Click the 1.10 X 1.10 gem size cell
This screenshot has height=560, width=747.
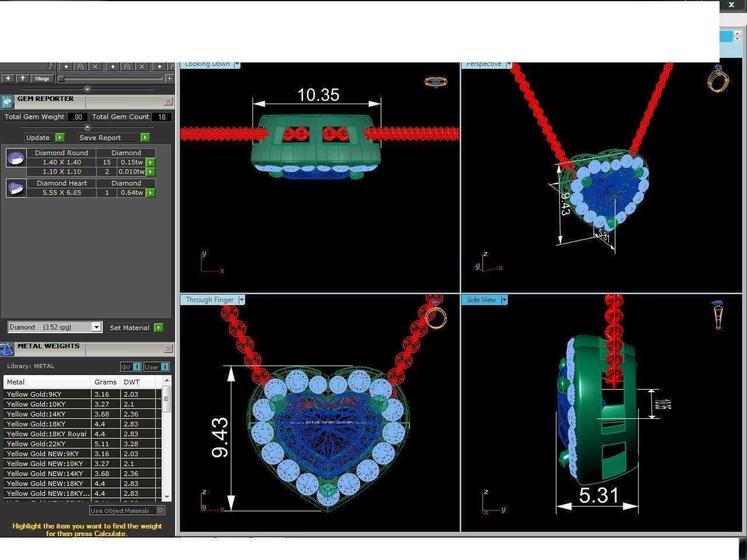click(62, 171)
